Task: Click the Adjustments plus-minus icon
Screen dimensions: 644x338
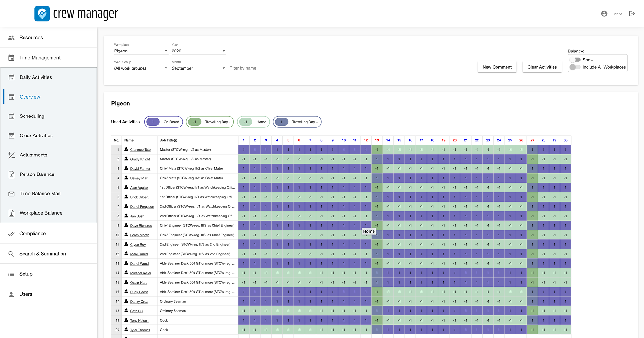Action: pos(12,155)
